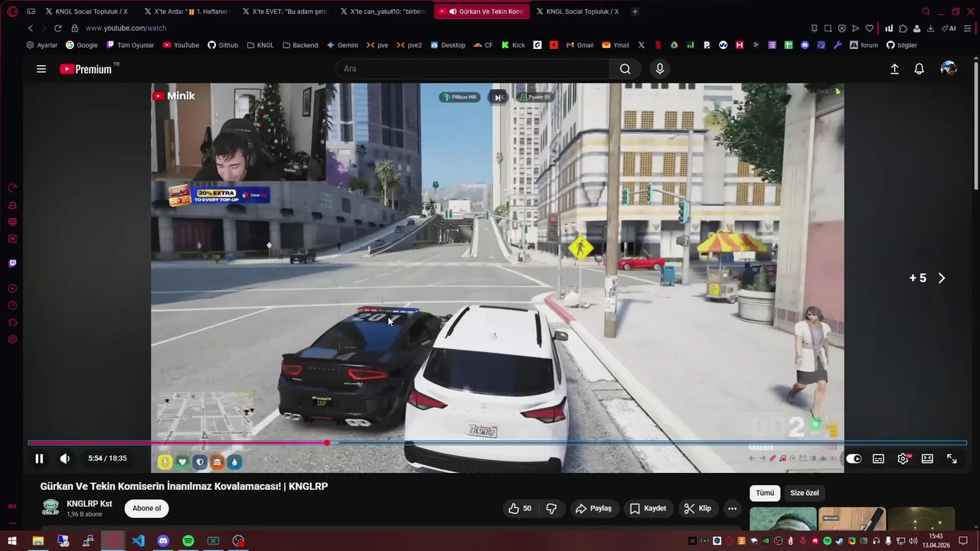The image size is (980, 551).
Task: Switch to X'te Arda browser tab
Action: 186,11
